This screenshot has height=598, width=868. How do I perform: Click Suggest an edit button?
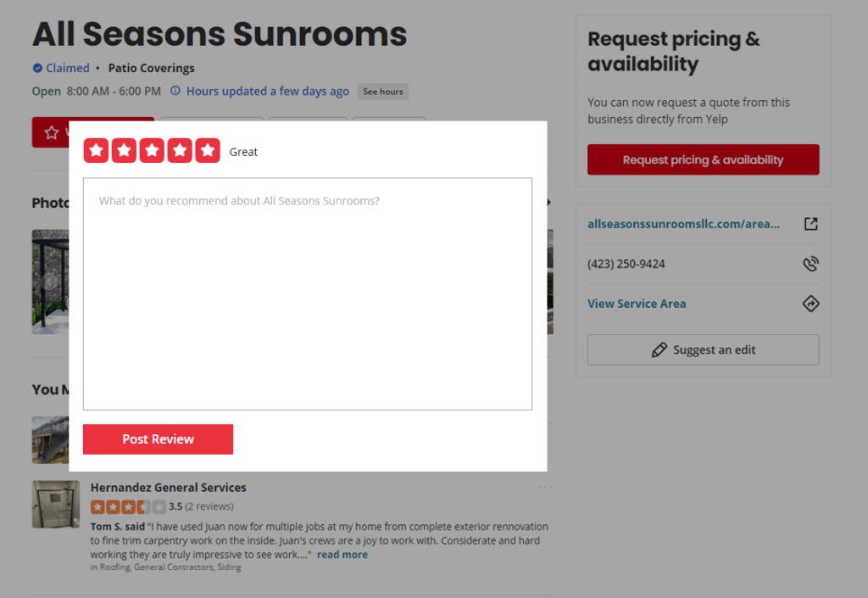(703, 350)
